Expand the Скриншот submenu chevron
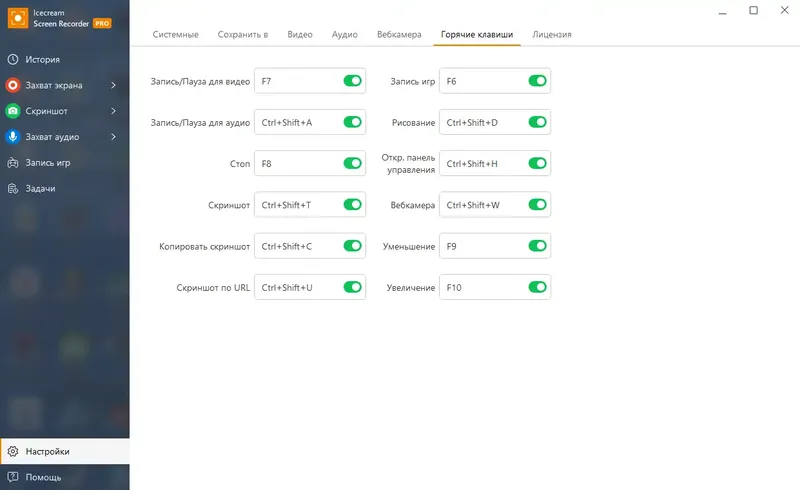800x490 pixels. pos(114,111)
